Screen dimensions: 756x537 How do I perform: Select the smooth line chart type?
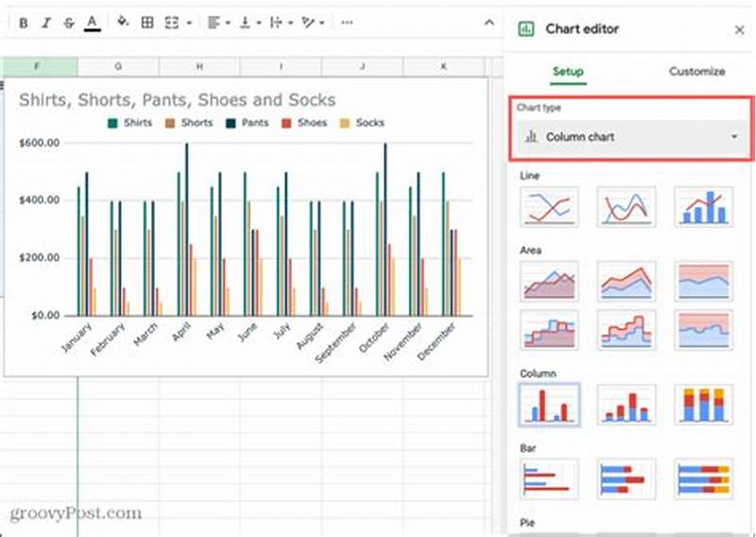click(x=627, y=206)
